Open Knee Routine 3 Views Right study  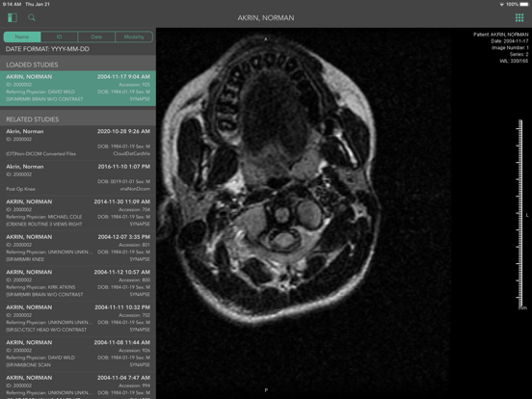[x=78, y=213]
